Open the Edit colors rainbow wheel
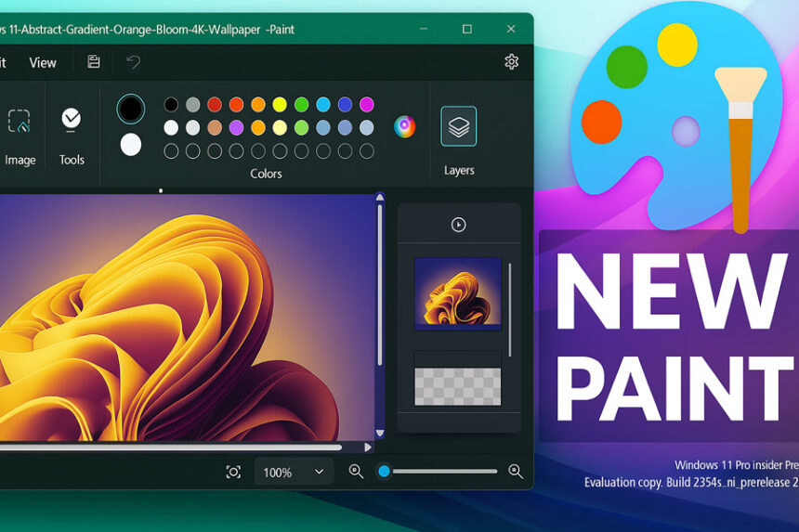 coord(404,126)
